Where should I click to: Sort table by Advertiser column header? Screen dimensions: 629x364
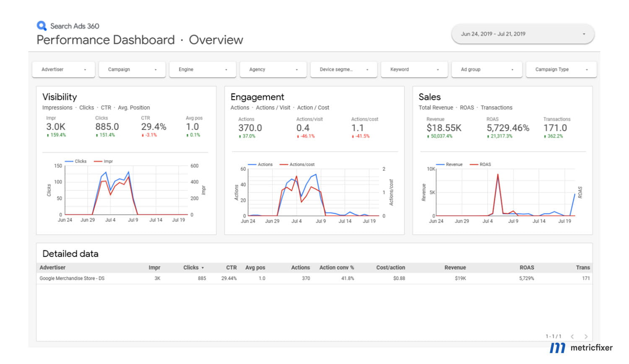[52, 268]
